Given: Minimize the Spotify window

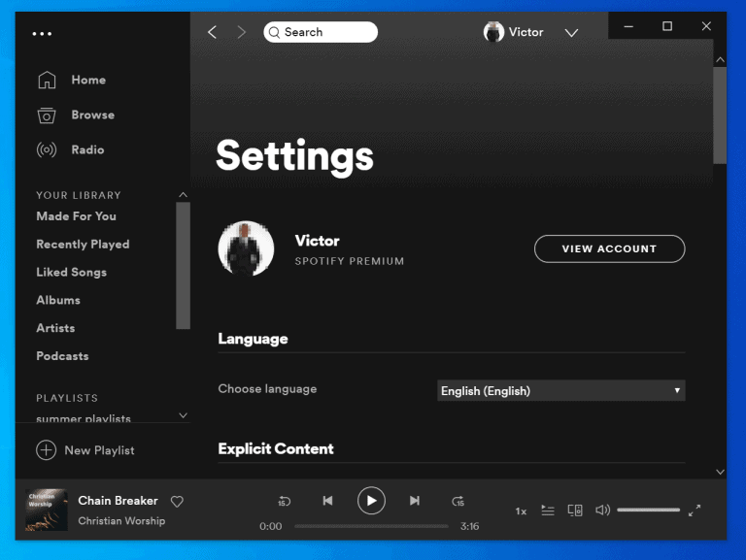Looking at the screenshot, I should click(x=628, y=26).
